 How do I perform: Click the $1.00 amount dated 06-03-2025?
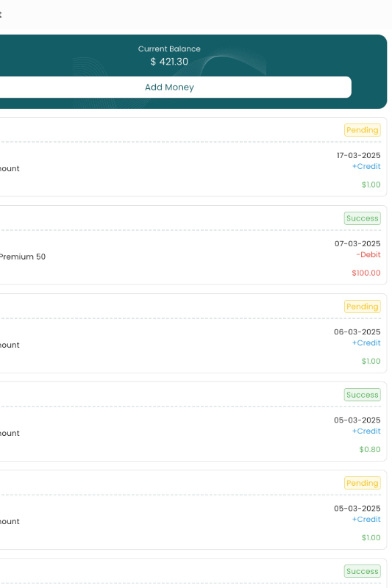click(x=371, y=361)
